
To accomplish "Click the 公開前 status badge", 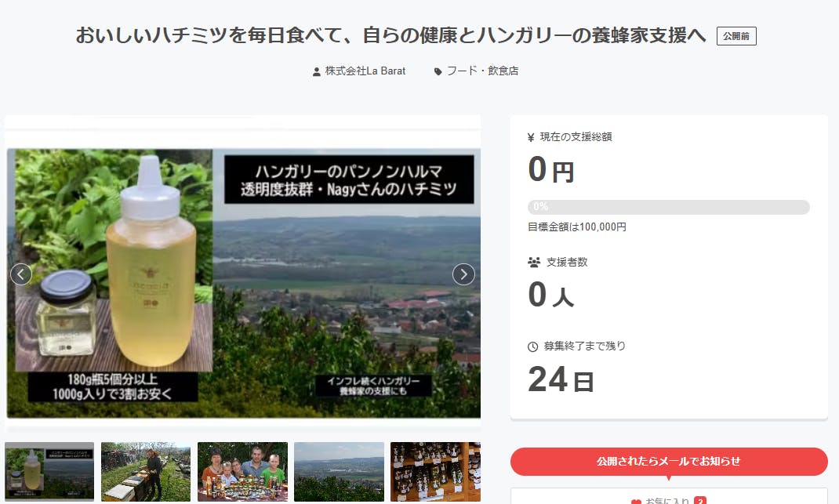I will (x=736, y=36).
